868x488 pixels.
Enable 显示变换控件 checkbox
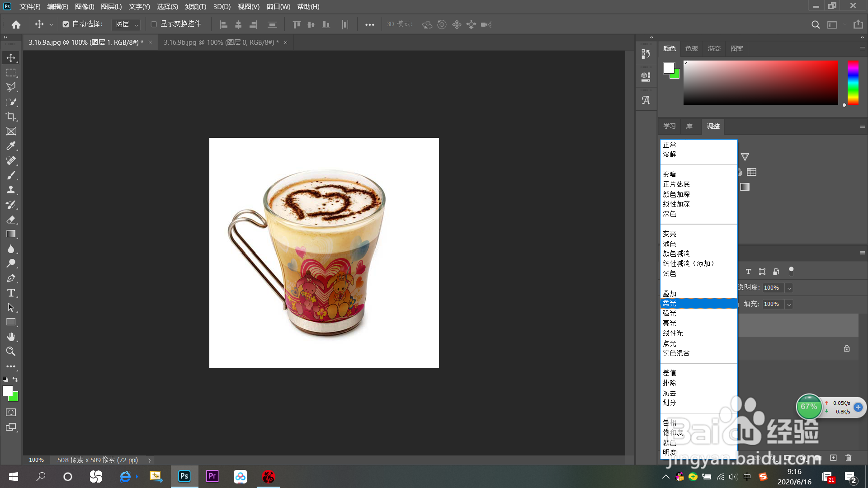click(154, 24)
